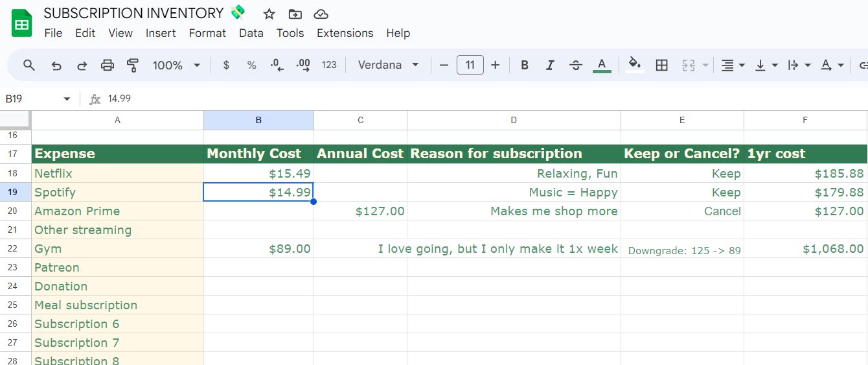Toggle bold formatting
The height and width of the screenshot is (365, 868).
click(x=525, y=65)
